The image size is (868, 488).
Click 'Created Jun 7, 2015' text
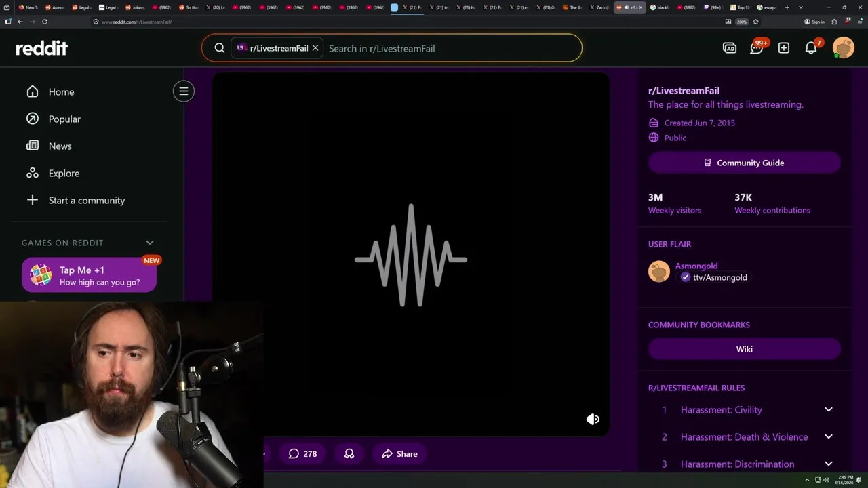(700, 123)
